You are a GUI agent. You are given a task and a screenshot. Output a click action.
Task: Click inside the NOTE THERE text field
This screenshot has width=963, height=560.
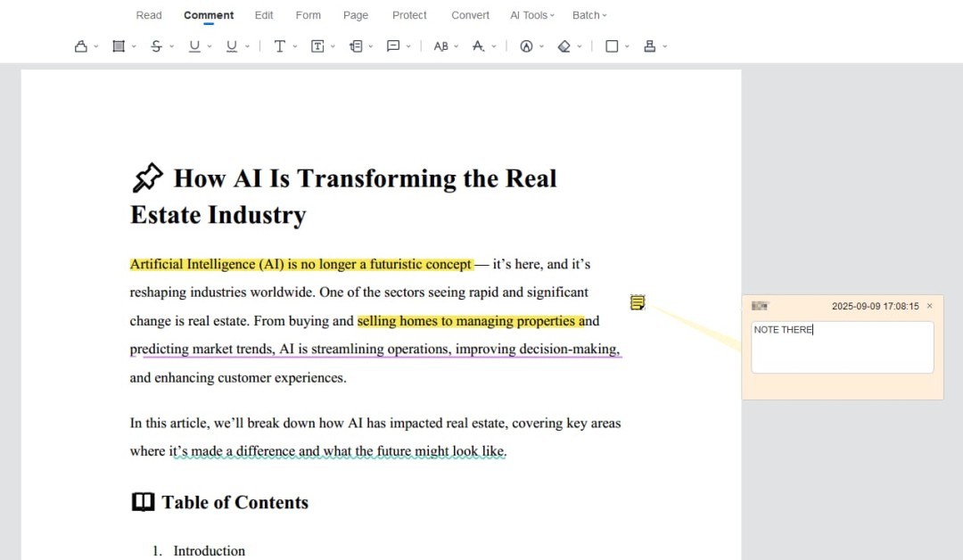click(842, 348)
